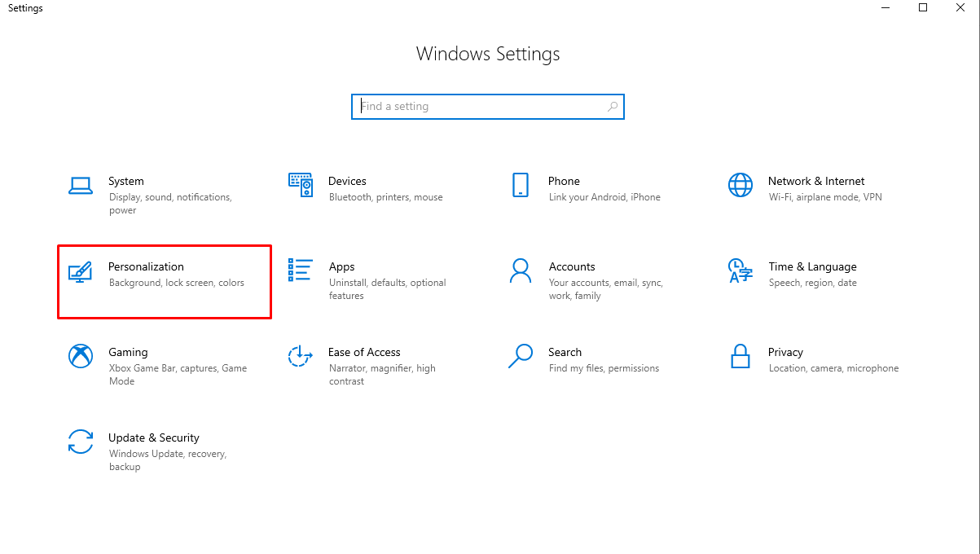Click the Ease of Access title
Image resolution: width=980 pixels, height=554 pixels.
[x=364, y=352]
